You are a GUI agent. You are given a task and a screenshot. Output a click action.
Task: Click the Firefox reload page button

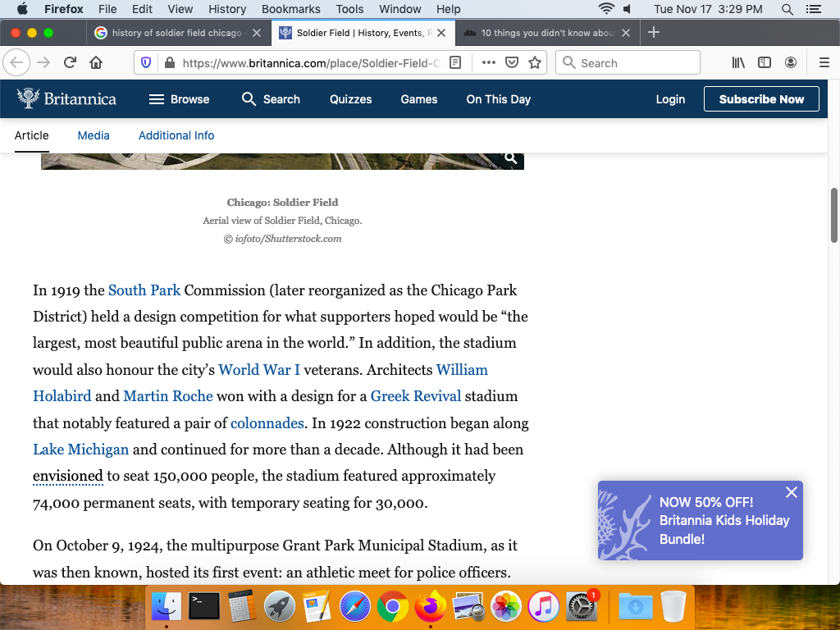tap(71, 63)
